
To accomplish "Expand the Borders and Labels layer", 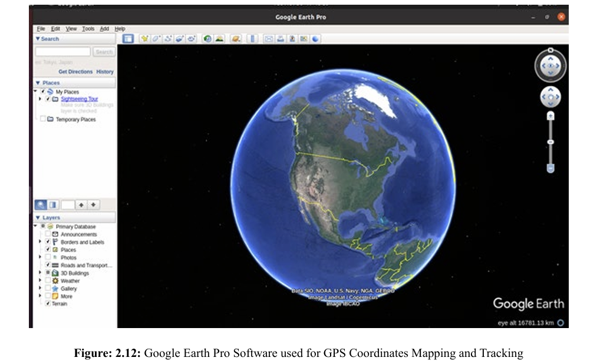I will [40, 242].
